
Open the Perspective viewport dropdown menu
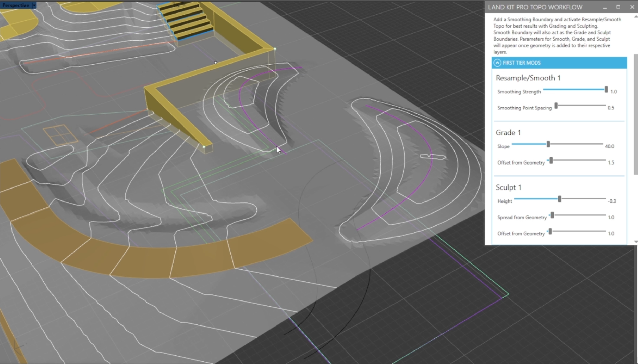tap(34, 5)
